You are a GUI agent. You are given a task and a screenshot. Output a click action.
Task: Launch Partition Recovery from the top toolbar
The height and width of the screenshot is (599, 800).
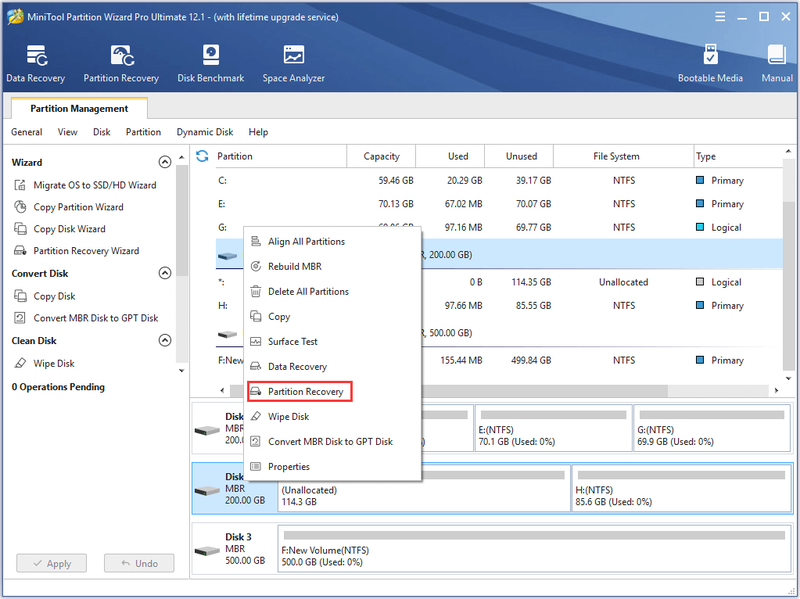tap(121, 63)
